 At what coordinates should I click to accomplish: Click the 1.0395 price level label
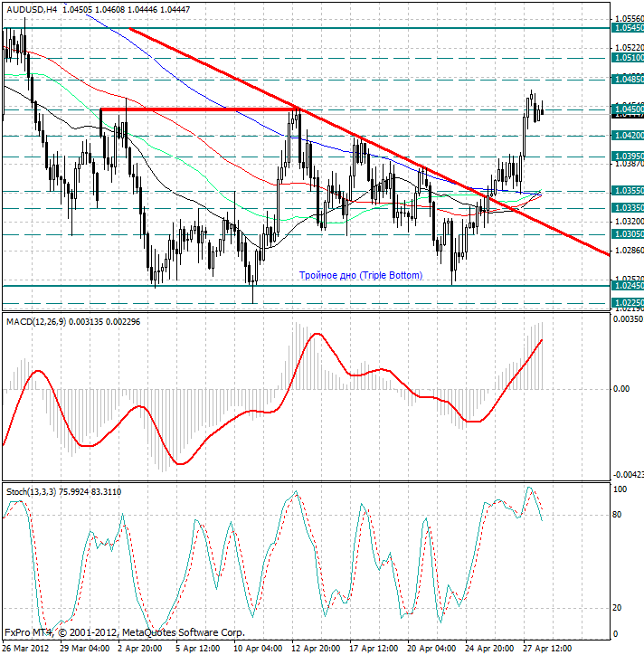click(628, 156)
